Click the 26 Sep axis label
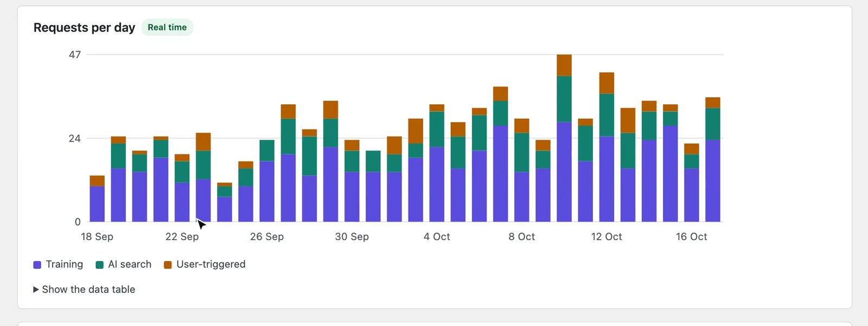The image size is (868, 326). [267, 236]
